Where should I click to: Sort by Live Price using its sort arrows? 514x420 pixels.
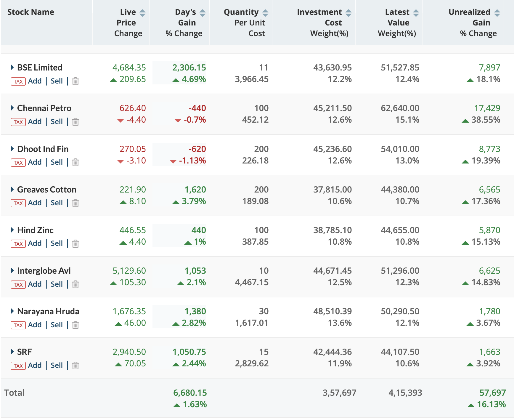(x=142, y=13)
